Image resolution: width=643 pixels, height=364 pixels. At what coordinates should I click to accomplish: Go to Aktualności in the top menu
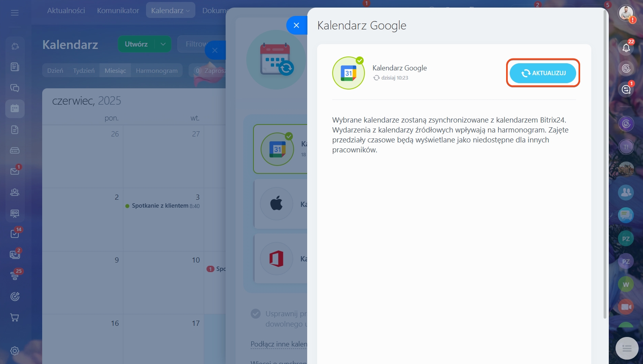coord(66,10)
